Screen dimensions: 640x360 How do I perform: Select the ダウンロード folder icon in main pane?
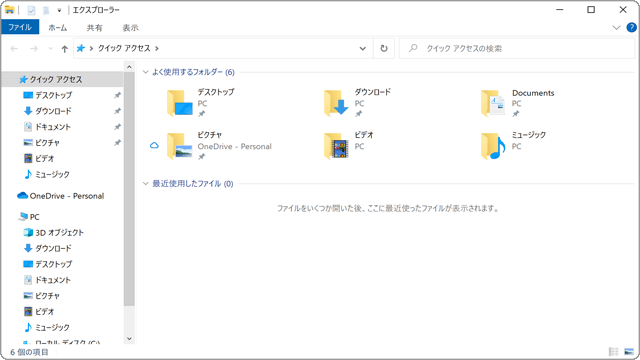336,103
